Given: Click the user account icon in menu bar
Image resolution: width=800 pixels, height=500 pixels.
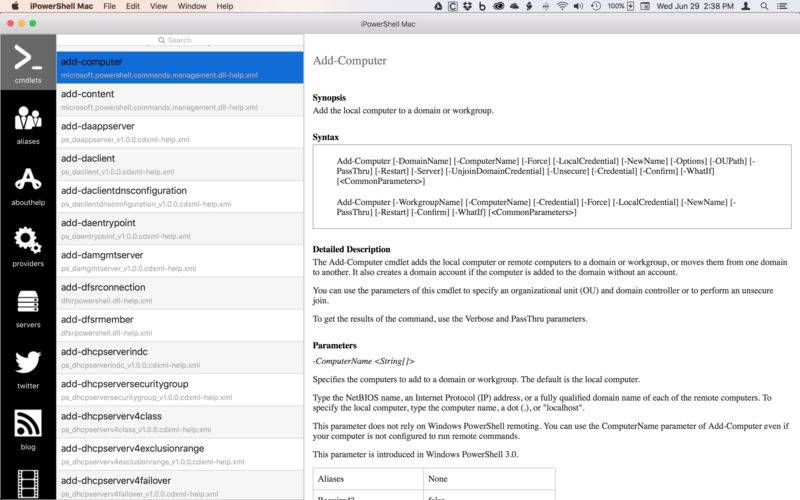Looking at the screenshot, I should point(745,6).
